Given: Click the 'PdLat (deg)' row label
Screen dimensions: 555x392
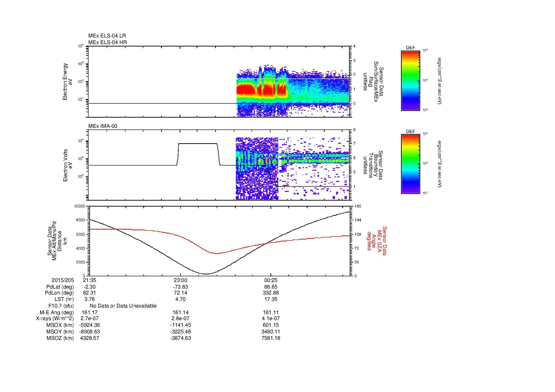Looking at the screenshot, I should (x=60, y=287).
